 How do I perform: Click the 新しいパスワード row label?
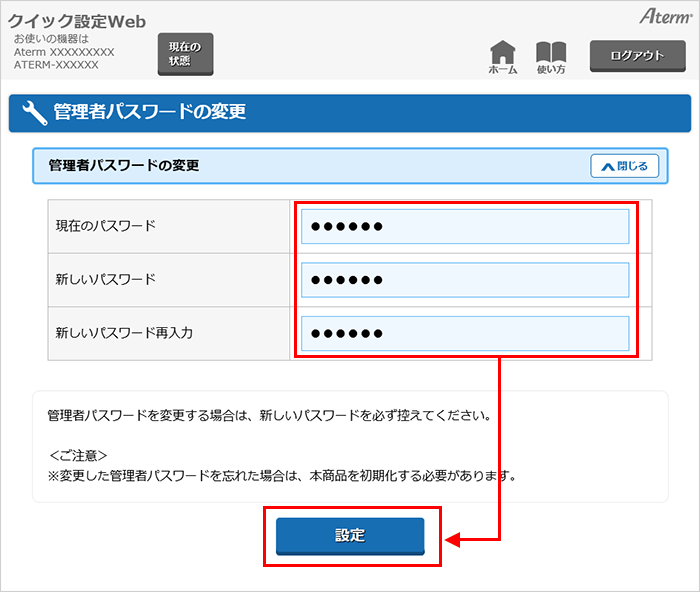(x=106, y=279)
